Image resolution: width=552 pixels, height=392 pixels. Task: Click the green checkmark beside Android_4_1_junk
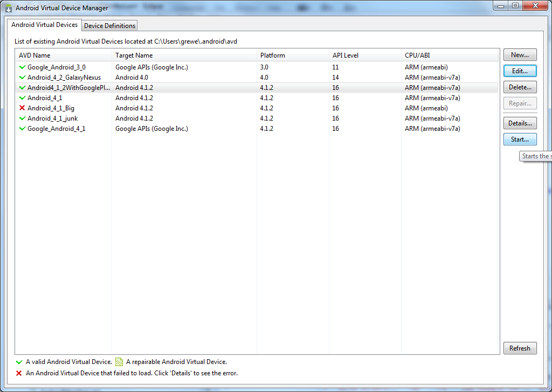[22, 118]
